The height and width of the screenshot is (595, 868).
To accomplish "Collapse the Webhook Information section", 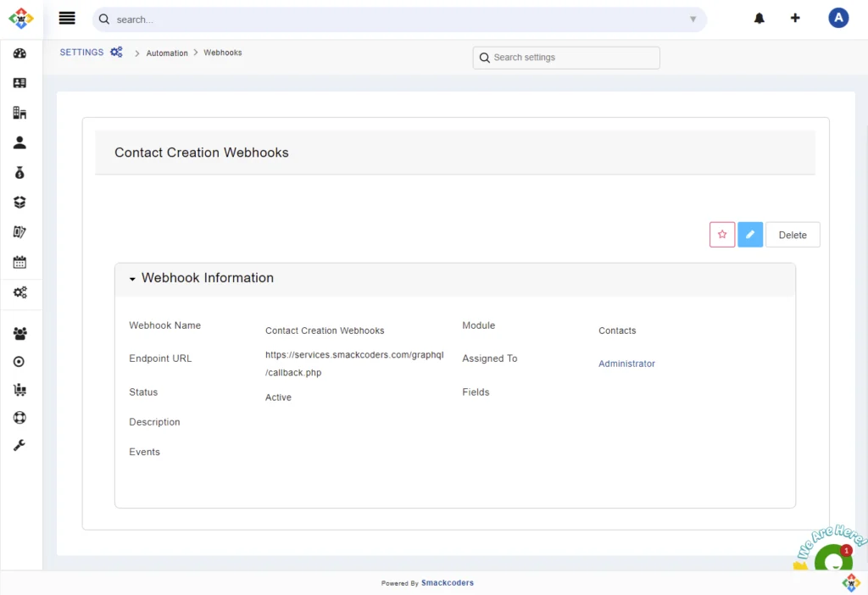I will click(x=132, y=278).
